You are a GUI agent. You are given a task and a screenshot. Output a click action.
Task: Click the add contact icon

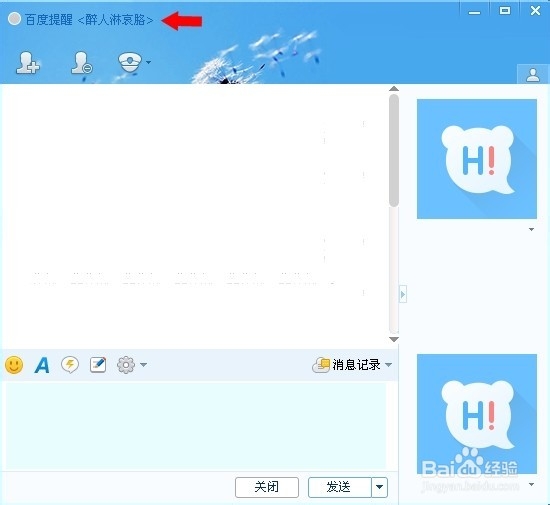point(28,63)
